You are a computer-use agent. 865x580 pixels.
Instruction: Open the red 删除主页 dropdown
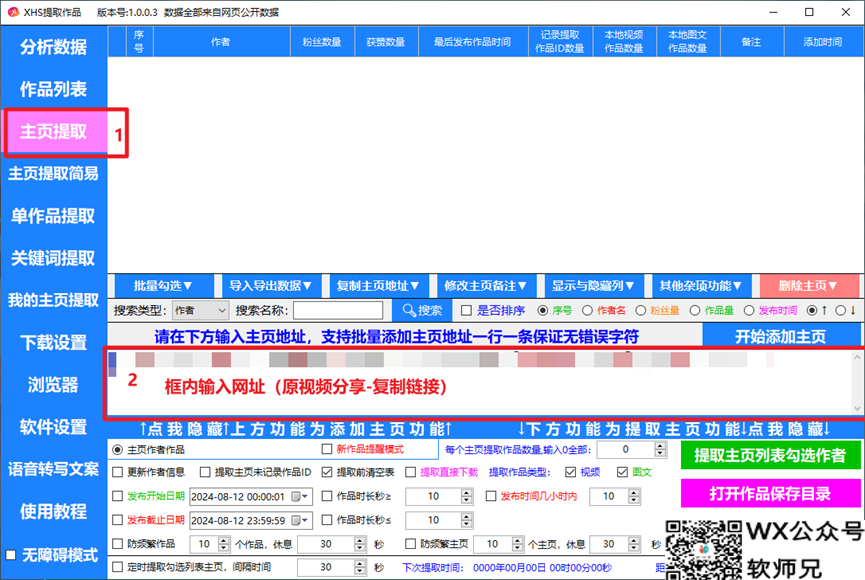click(808, 285)
